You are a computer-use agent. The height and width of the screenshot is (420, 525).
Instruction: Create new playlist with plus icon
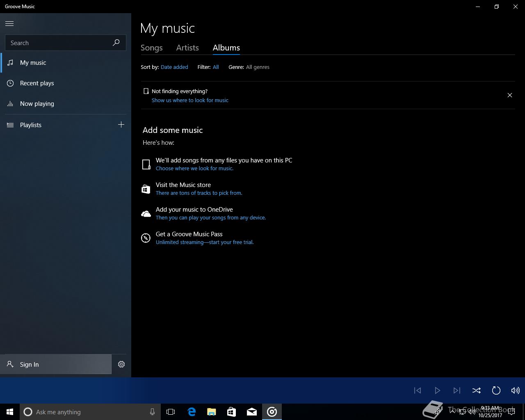(x=121, y=125)
